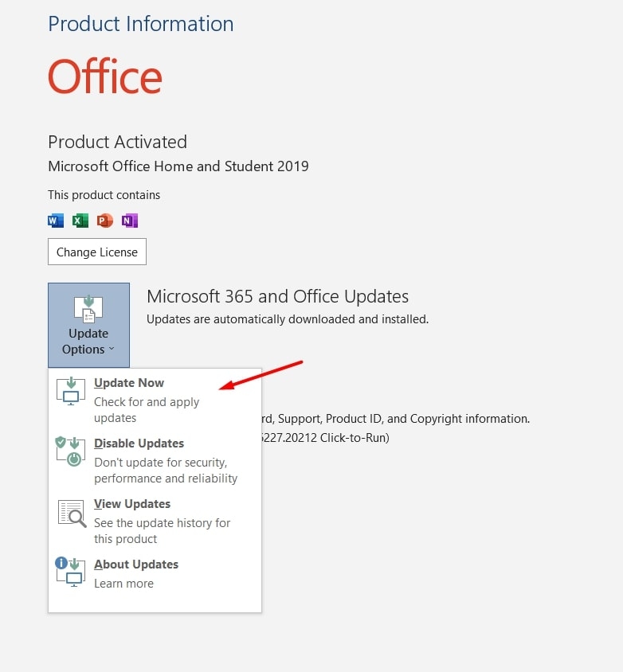The height and width of the screenshot is (672, 623).
Task: Click 'Microsoft 365 and Office Updates' heading
Action: [277, 296]
